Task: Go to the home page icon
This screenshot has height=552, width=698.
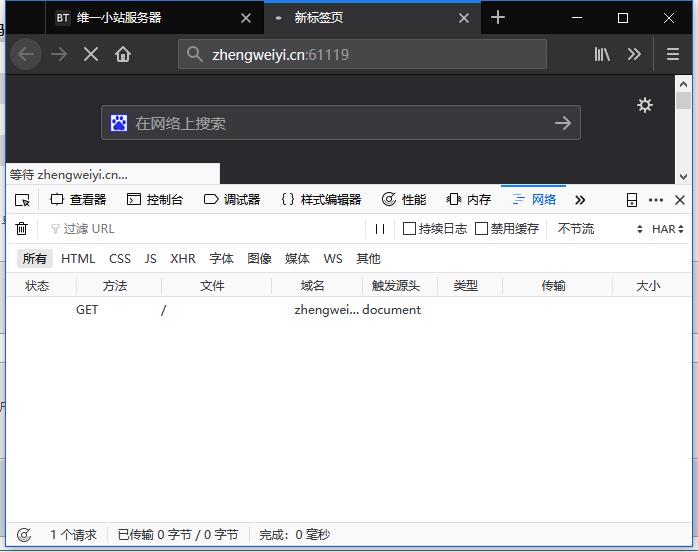Action: click(x=123, y=54)
